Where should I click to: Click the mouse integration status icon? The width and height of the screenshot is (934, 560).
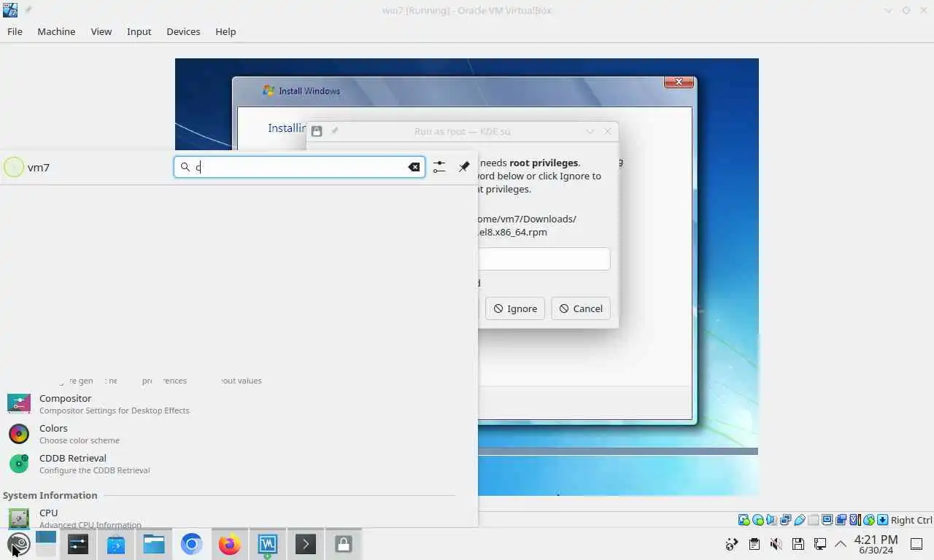(869, 520)
